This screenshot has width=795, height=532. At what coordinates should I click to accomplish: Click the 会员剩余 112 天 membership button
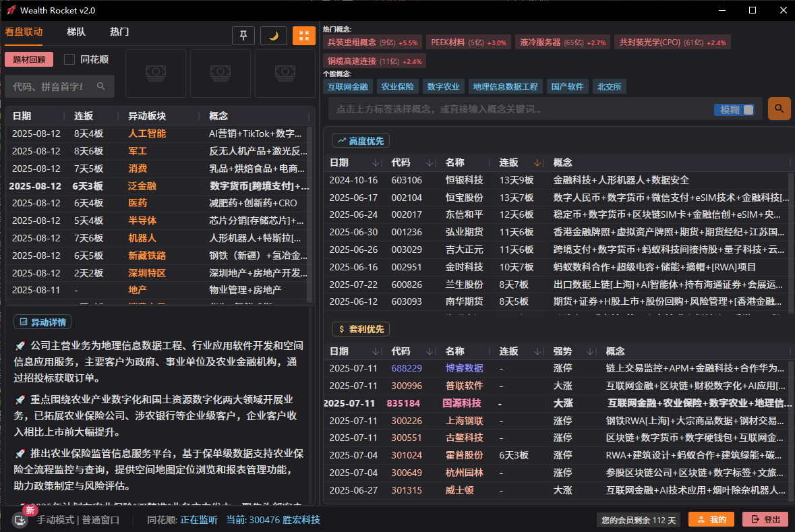[x=637, y=520]
